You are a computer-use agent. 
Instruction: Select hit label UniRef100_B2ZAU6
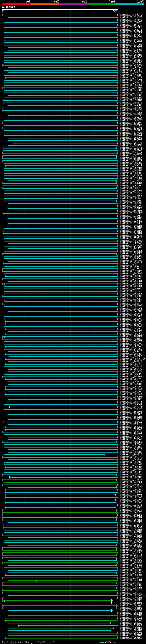[131, 50]
